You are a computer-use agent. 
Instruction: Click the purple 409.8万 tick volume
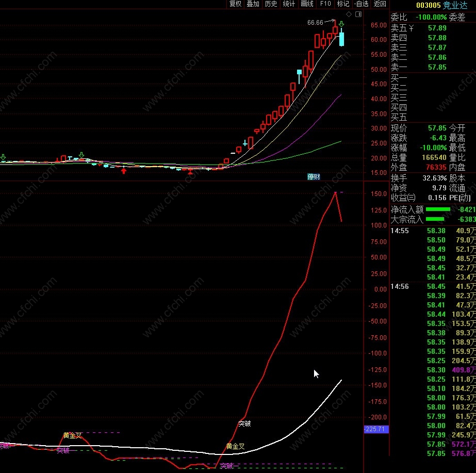464,370
